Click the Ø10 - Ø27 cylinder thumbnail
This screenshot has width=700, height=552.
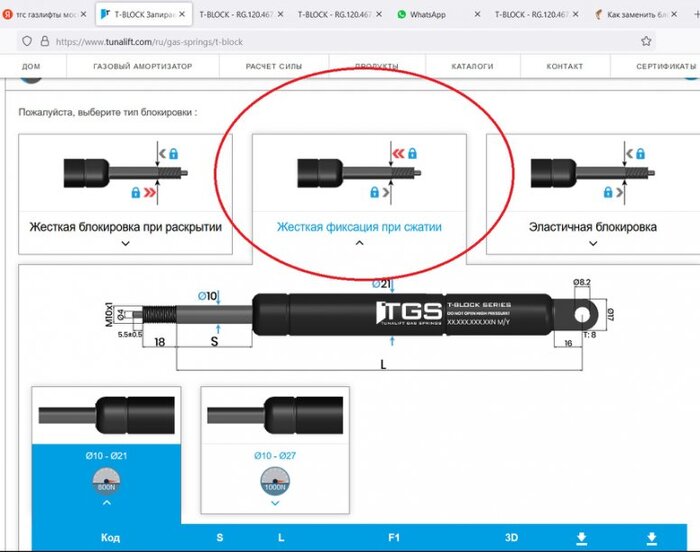pyautogui.click(x=275, y=415)
